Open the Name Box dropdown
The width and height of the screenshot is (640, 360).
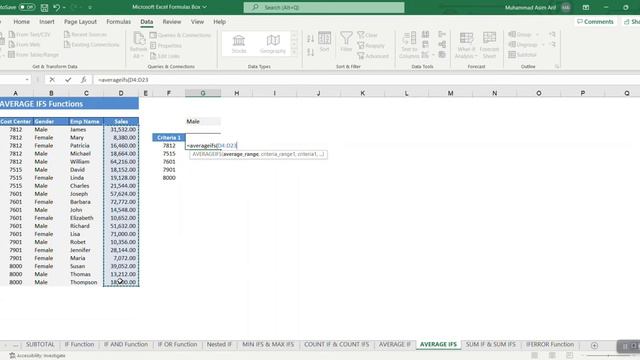point(27,80)
